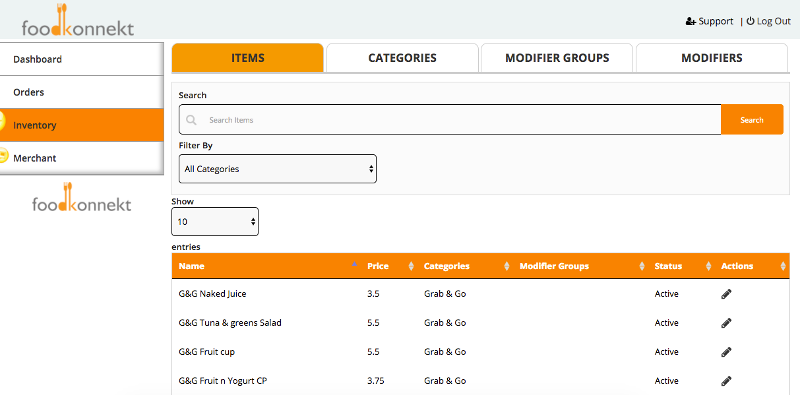Sort table by Modifier Groups column

pos(580,266)
